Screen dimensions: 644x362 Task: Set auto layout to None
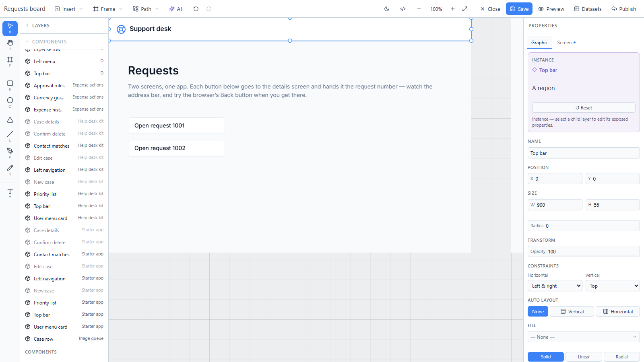point(538,311)
